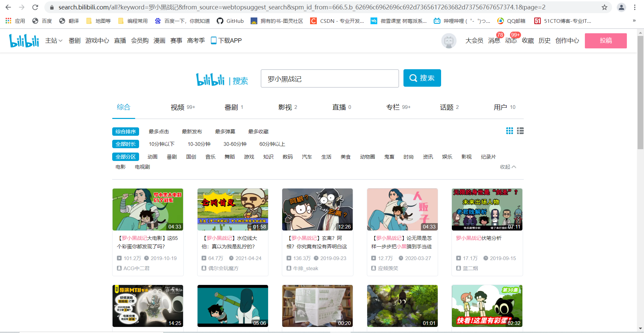The width and height of the screenshot is (644, 333).
Task: Click the search keyword input field
Action: click(330, 79)
